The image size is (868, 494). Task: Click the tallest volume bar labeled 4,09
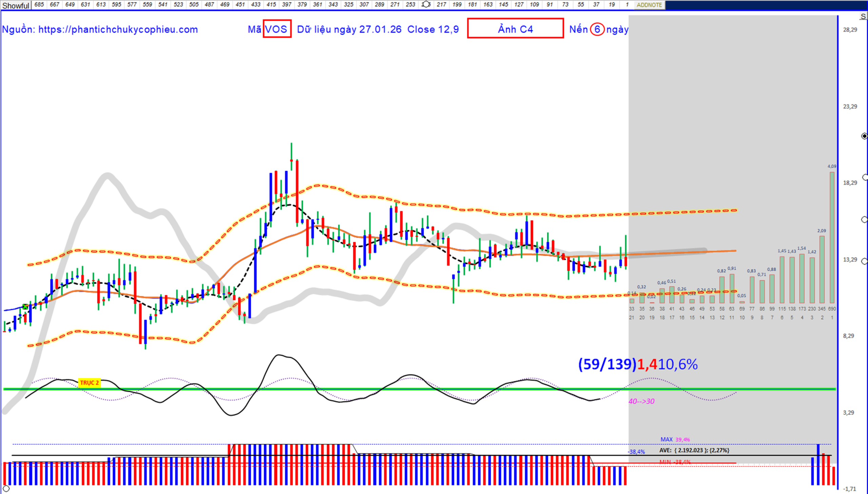pos(832,237)
